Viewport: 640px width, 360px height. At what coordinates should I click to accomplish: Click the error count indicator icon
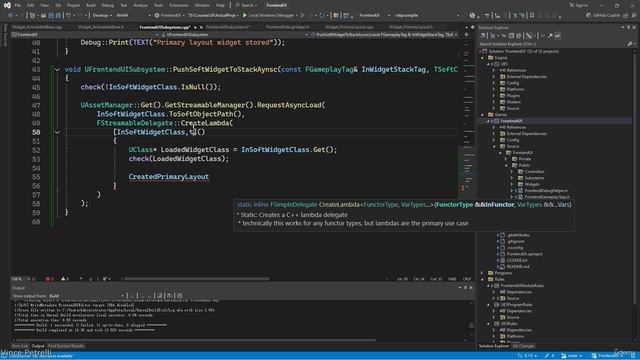click(49, 279)
